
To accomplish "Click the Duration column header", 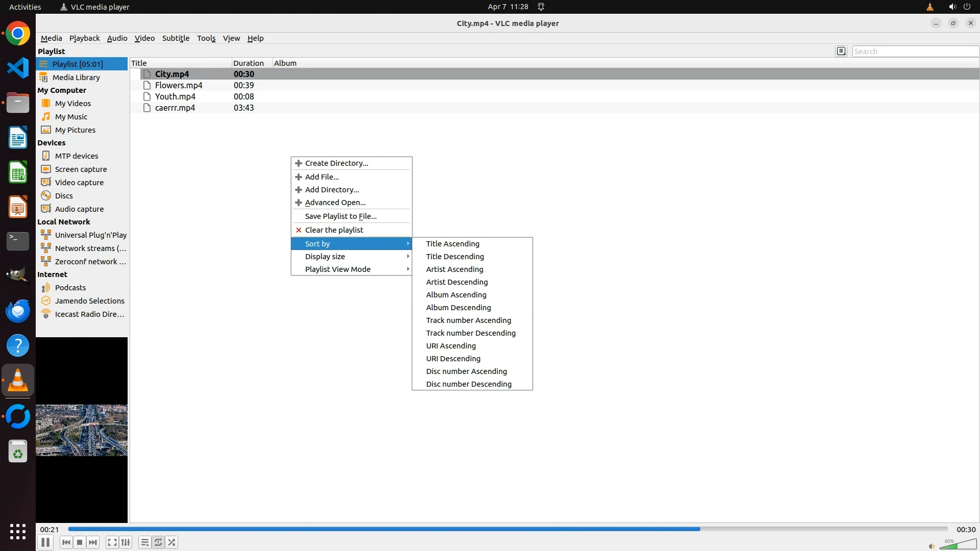I will point(249,63).
